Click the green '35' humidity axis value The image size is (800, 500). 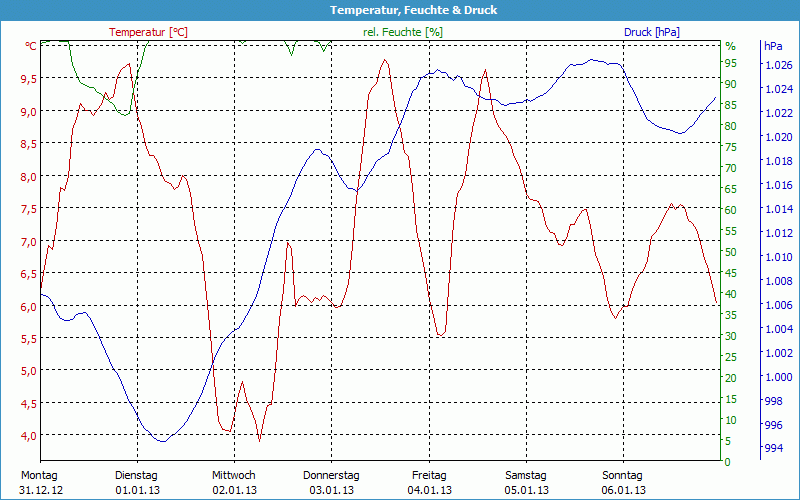[x=731, y=315]
